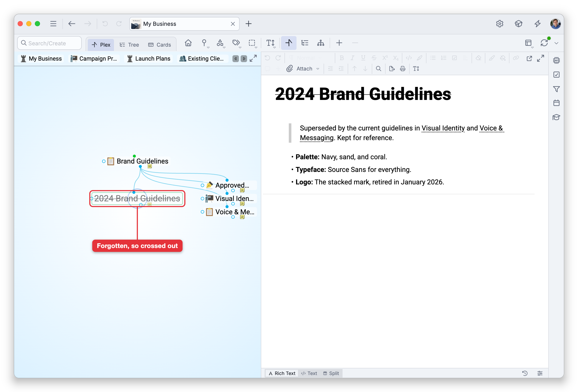Open text size adjustment icon

[x=271, y=43]
